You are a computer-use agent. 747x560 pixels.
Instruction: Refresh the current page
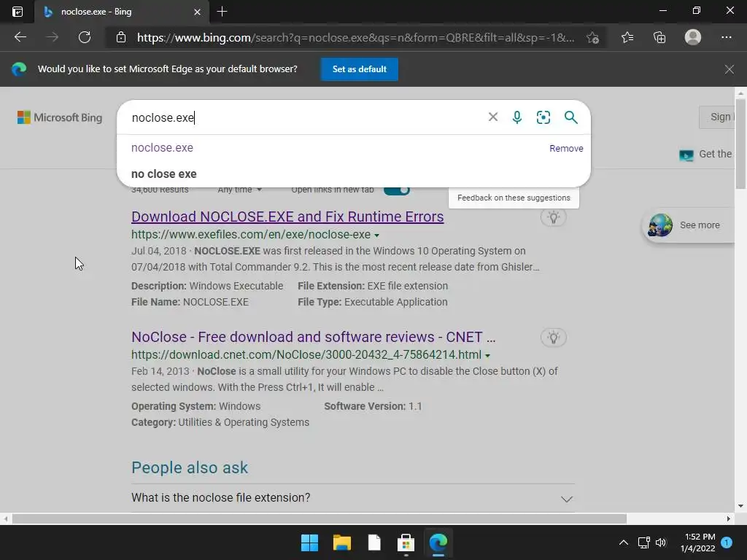click(x=85, y=37)
